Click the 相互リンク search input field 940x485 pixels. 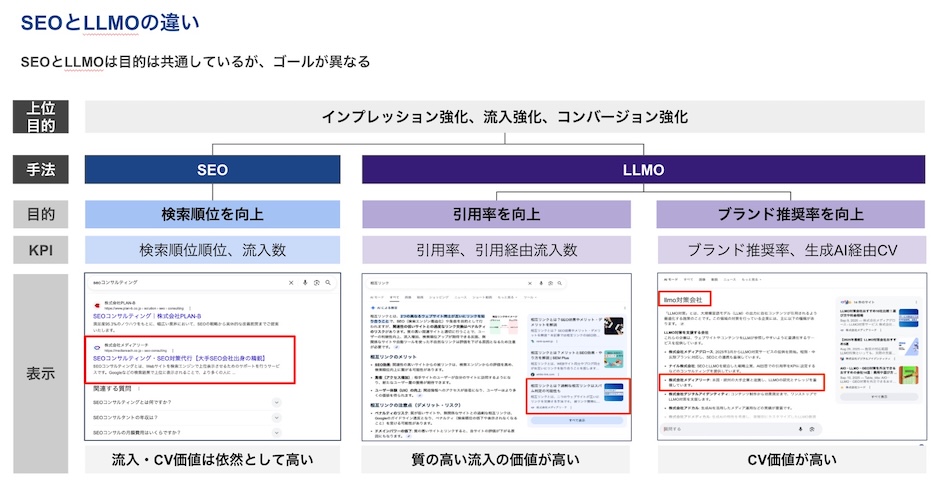point(466,283)
